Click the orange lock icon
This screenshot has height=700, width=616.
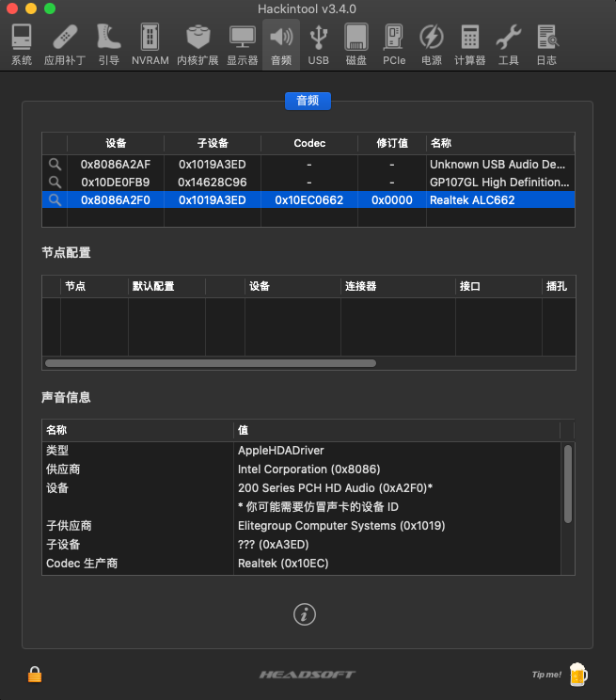[35, 675]
